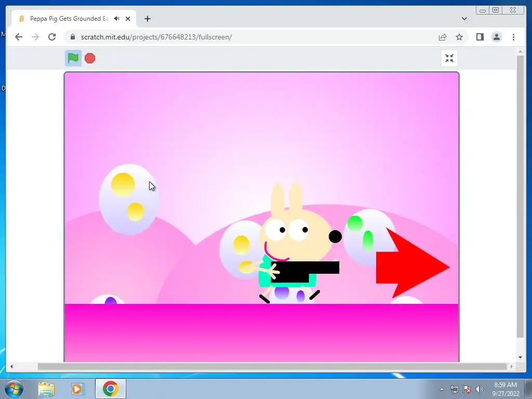
Task: Click the red stop sign button
Action: (x=90, y=58)
